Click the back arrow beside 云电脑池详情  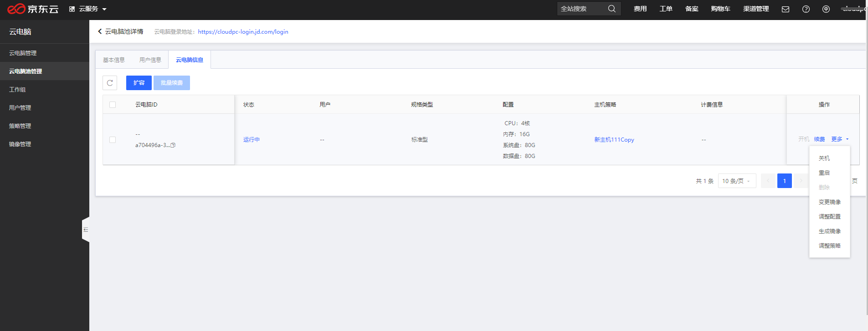point(100,31)
